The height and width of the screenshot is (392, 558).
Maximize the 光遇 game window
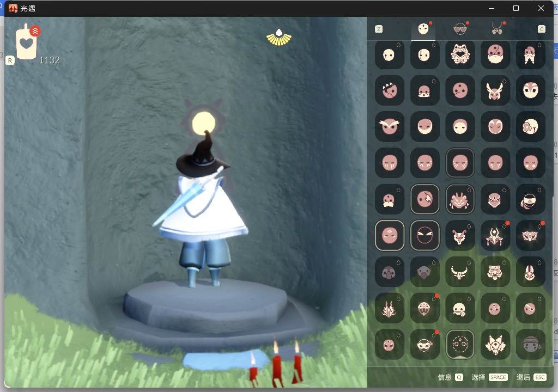pyautogui.click(x=515, y=8)
